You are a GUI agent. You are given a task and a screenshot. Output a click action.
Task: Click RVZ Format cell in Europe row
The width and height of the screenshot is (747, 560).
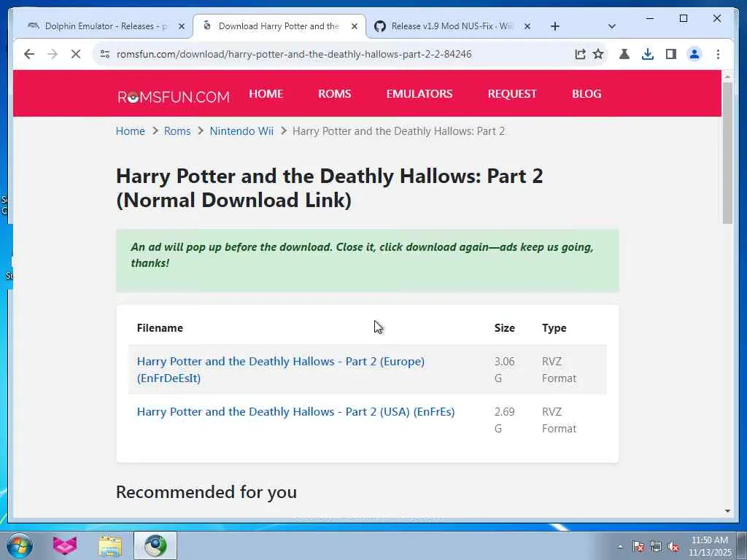[559, 370]
